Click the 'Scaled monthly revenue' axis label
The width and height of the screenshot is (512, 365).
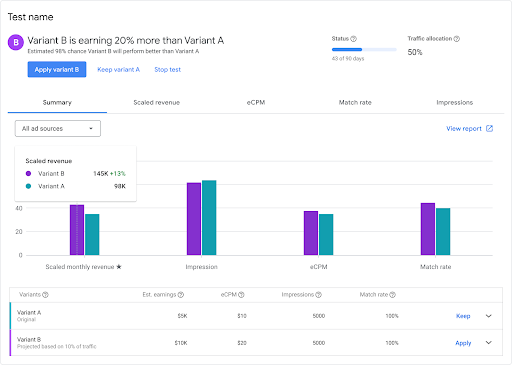point(80,267)
